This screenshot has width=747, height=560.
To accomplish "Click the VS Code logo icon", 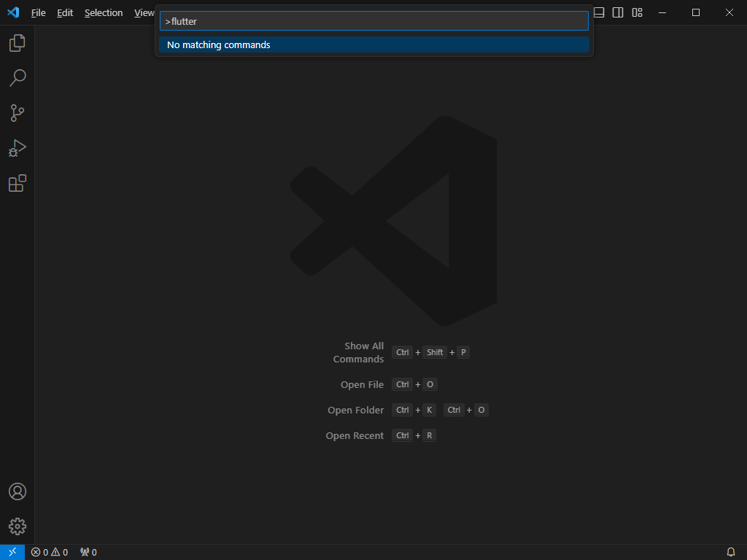I will tap(13, 12).
